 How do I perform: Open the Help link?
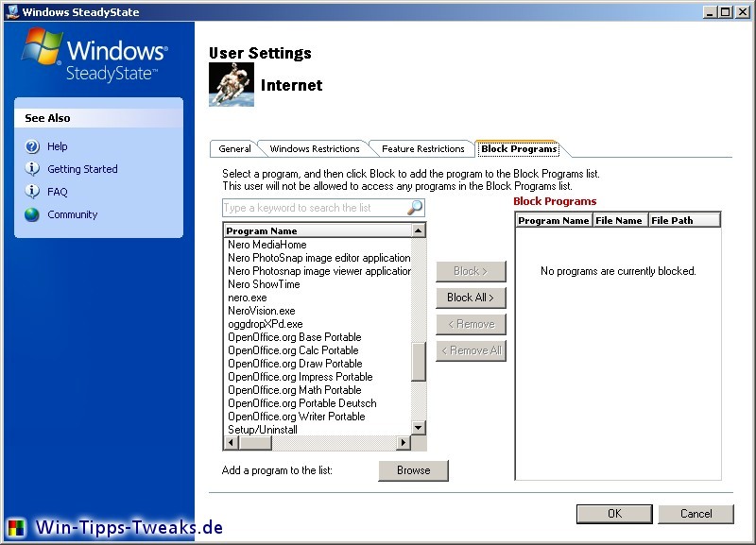coord(58,146)
